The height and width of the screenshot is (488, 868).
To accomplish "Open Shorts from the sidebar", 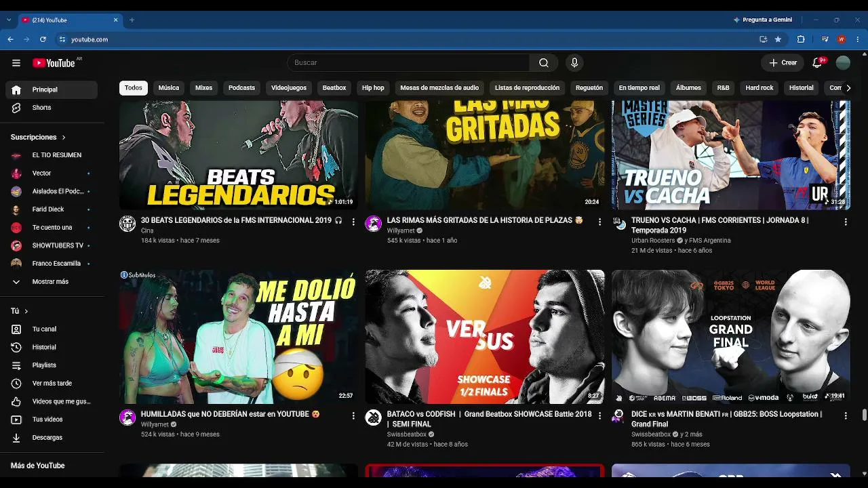I will [x=52, y=108].
